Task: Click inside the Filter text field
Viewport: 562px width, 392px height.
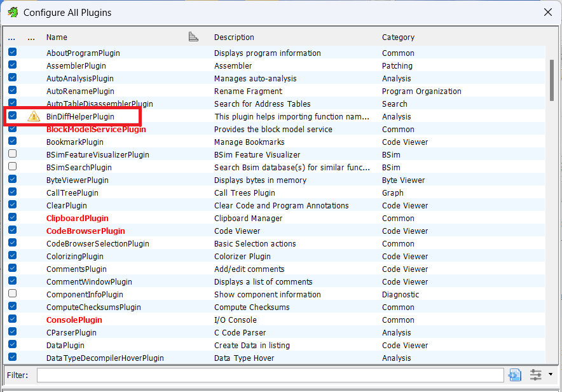Action: [270, 375]
